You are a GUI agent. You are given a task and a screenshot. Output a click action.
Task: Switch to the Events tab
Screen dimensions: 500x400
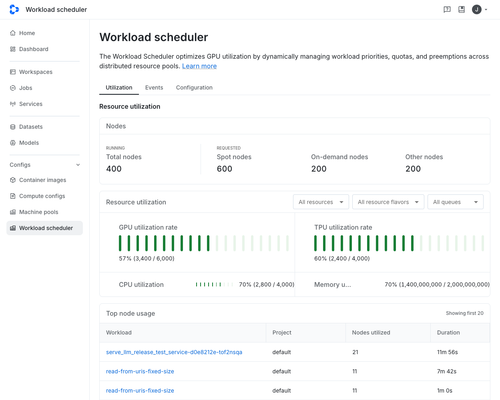[x=154, y=88]
